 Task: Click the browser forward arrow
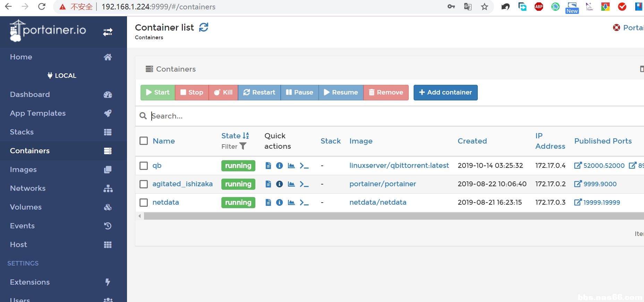pos(25,7)
